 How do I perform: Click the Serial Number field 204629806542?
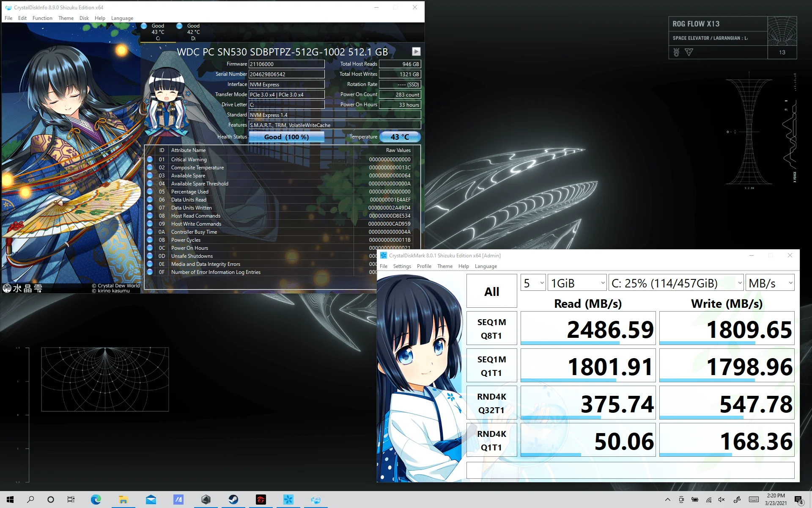tap(287, 74)
